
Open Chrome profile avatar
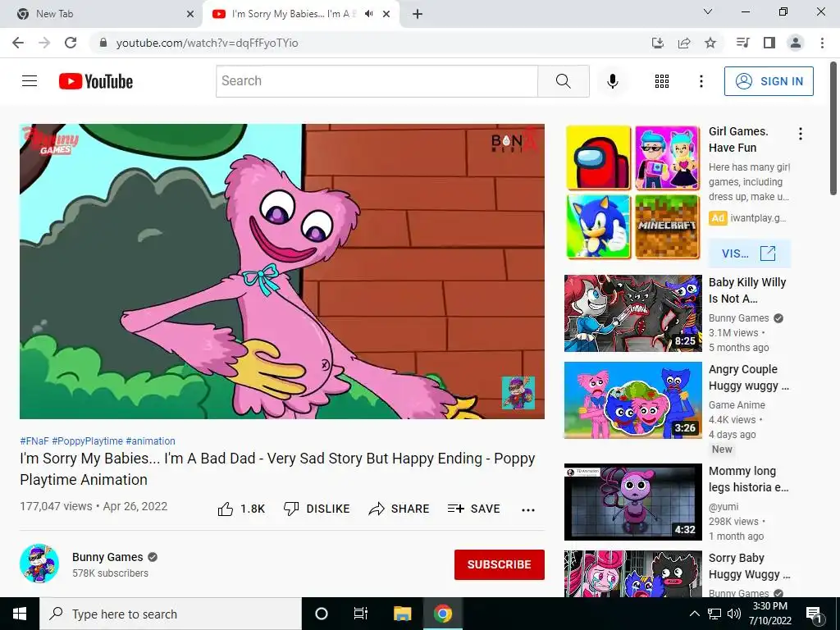796,43
